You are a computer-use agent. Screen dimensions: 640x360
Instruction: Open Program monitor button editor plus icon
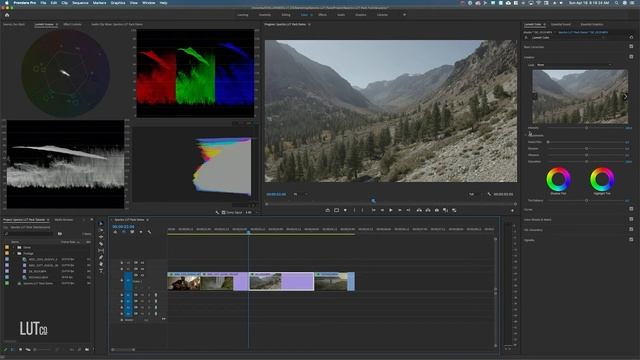click(x=512, y=211)
